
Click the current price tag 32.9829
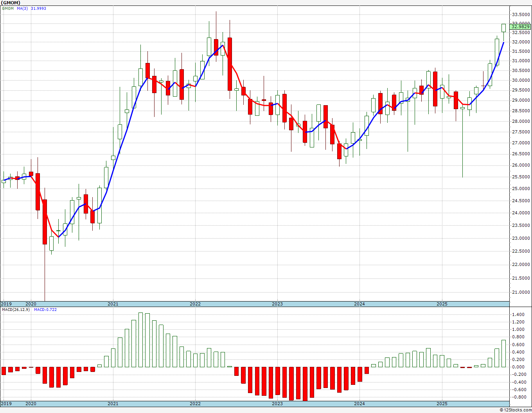coord(520,27)
